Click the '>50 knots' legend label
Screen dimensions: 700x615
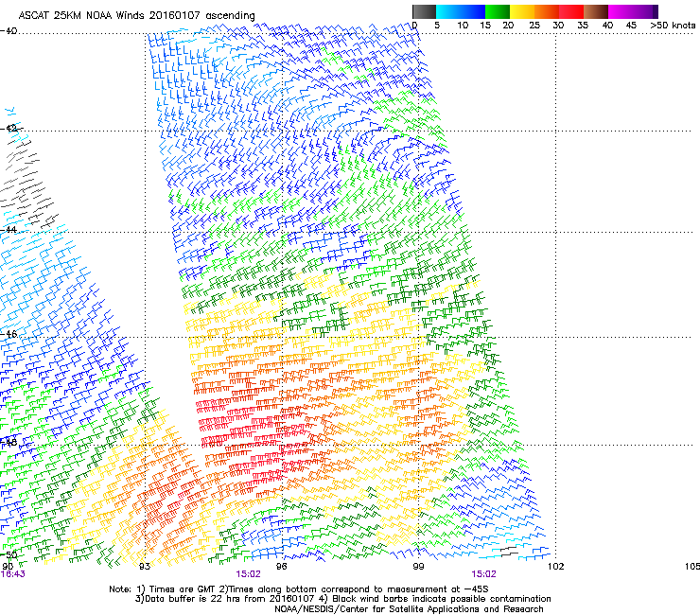tap(673, 26)
